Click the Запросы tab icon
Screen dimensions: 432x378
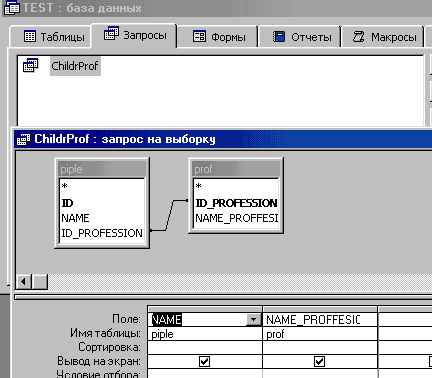pos(111,34)
